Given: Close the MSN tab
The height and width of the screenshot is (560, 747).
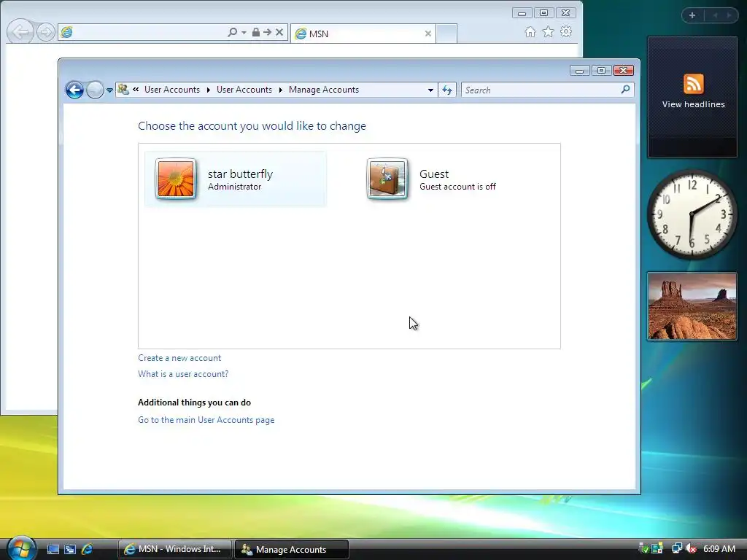Looking at the screenshot, I should [427, 34].
